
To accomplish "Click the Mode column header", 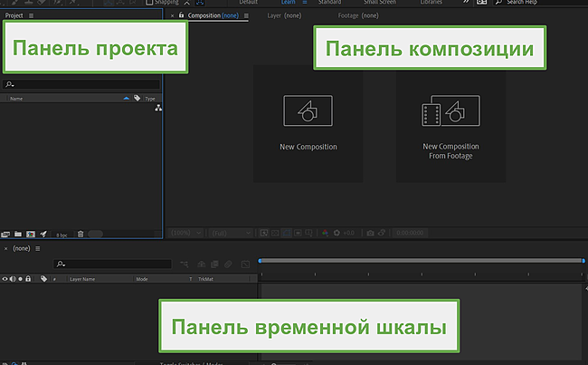I will click(x=142, y=279).
